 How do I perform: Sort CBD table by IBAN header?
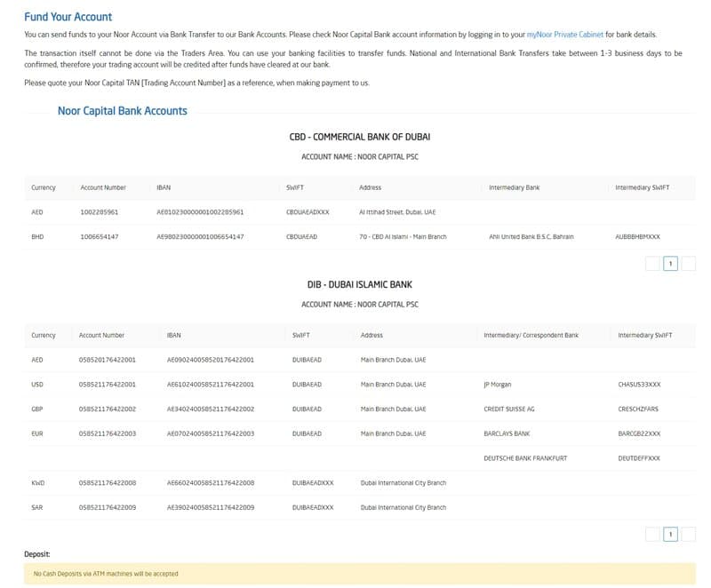(164, 187)
